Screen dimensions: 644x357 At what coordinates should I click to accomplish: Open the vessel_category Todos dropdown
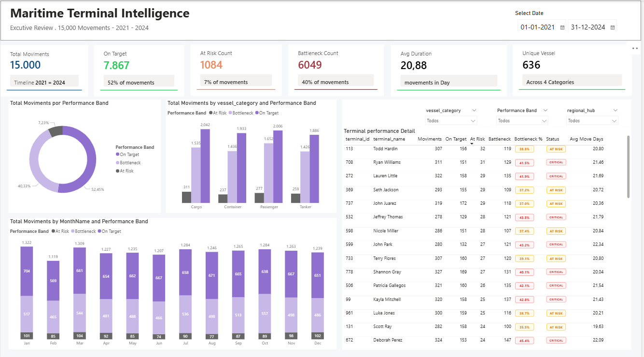pos(451,120)
